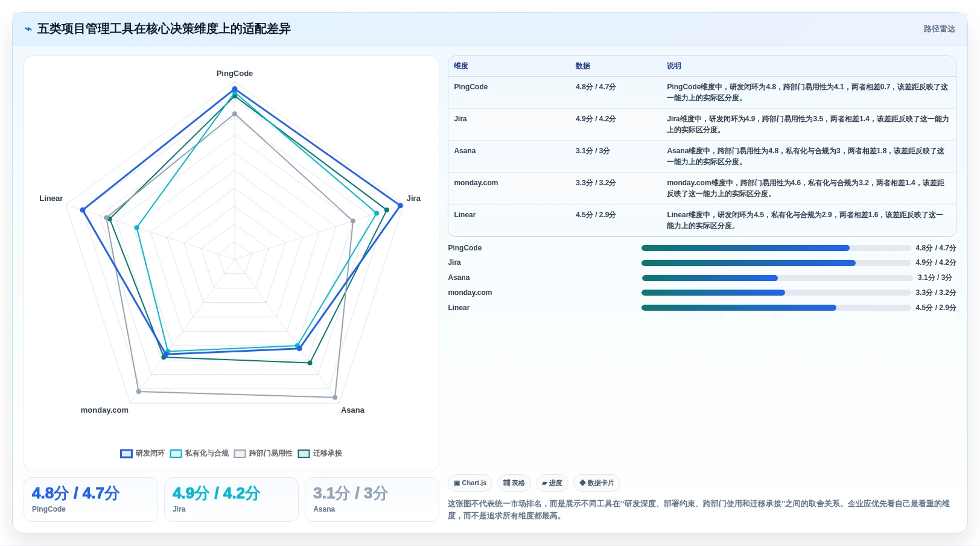Click the Linear progress value 4.5分 / 2.9分

935,308
